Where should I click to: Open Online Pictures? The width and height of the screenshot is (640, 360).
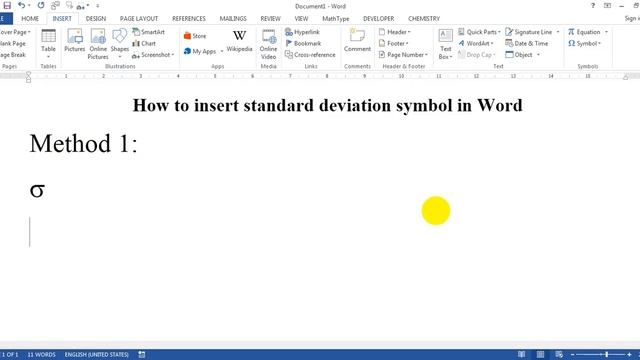[x=98, y=44]
